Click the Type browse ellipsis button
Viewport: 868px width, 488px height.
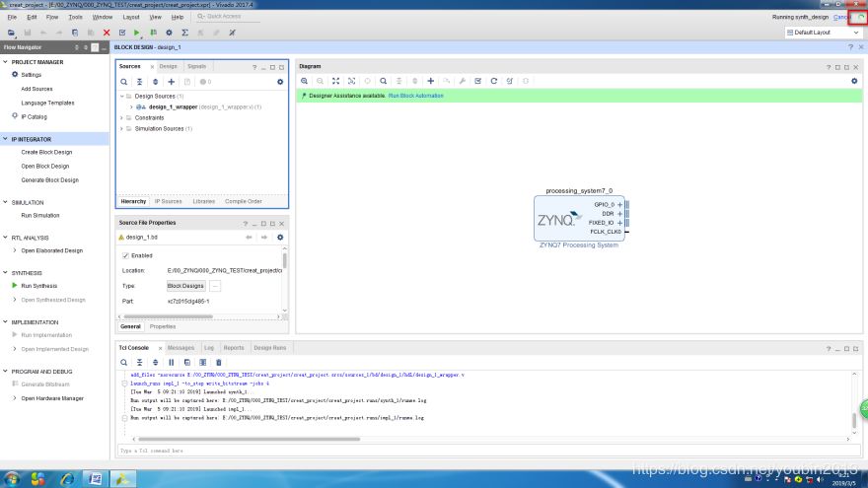215,286
